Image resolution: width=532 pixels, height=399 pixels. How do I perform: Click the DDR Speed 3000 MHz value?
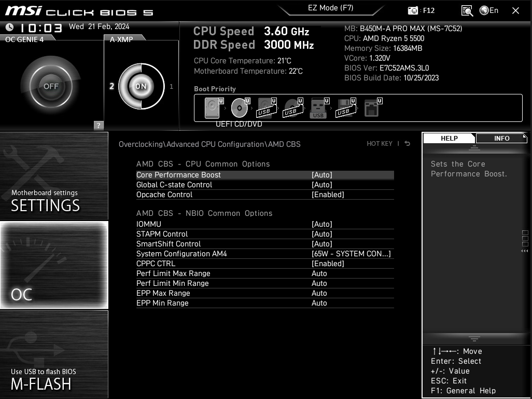pyautogui.click(x=289, y=45)
